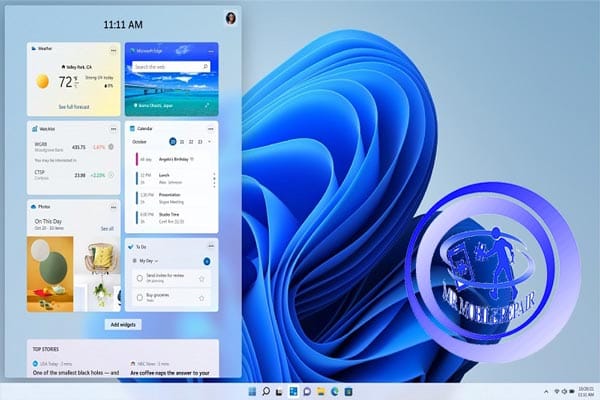The image size is (600, 400).
Task: Click the Search the web field
Action: [171, 67]
